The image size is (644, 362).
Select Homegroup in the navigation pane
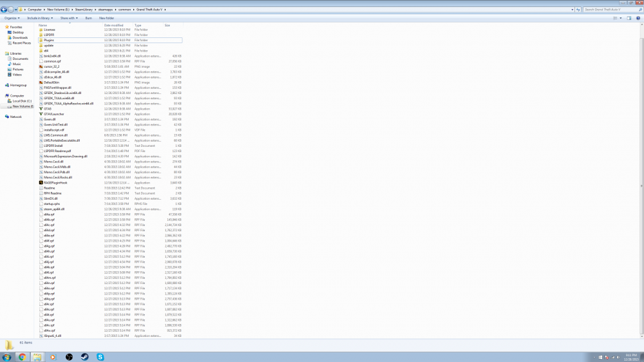[x=18, y=85]
